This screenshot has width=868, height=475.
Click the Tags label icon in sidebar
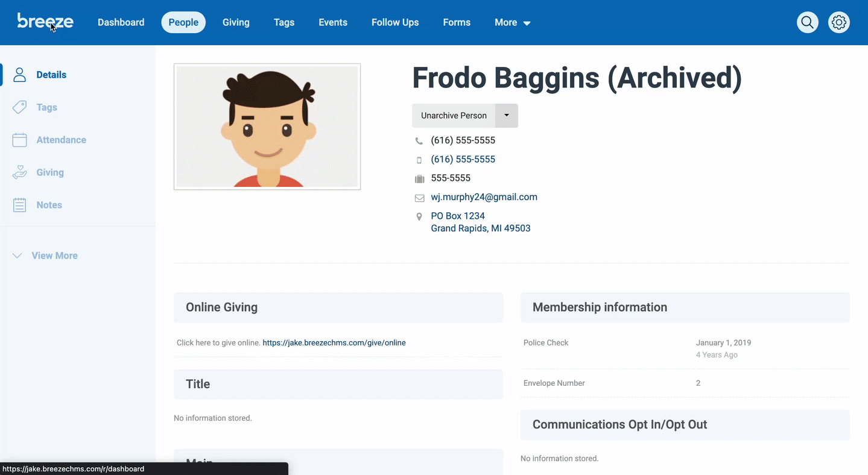(20, 107)
